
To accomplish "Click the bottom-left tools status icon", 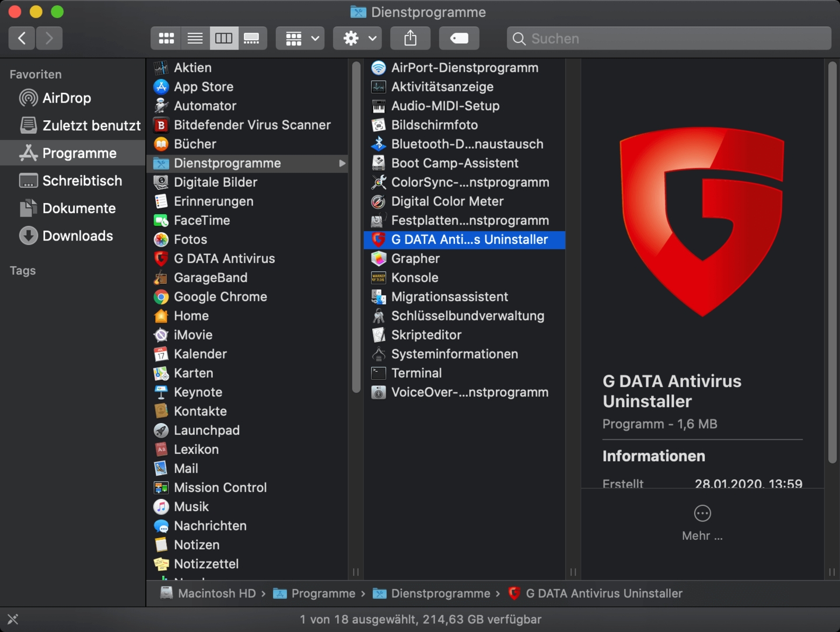I will (13, 619).
